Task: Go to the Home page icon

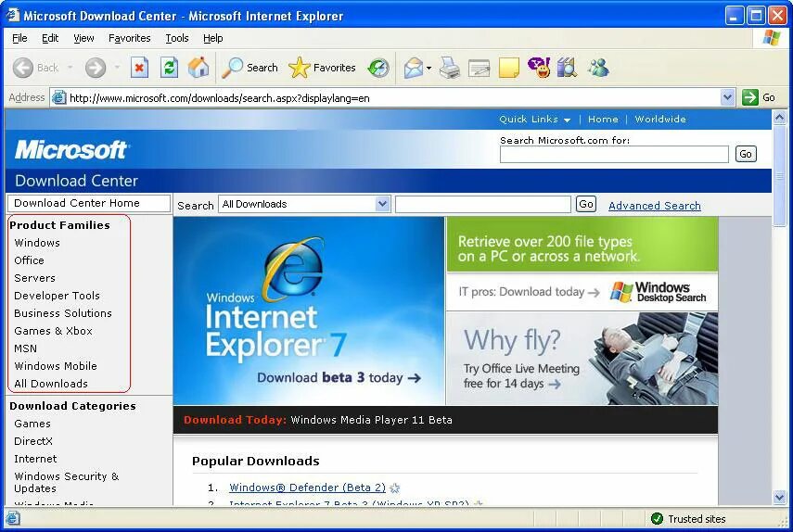Action: click(198, 67)
